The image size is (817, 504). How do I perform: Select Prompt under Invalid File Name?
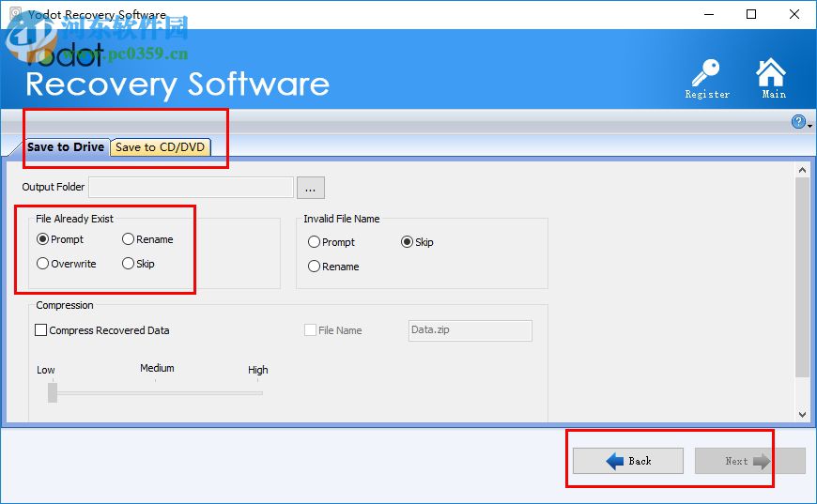331,242
